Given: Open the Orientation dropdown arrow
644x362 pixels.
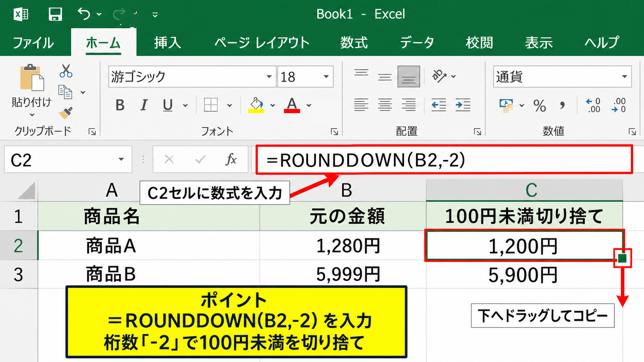Looking at the screenshot, I should (453, 77).
